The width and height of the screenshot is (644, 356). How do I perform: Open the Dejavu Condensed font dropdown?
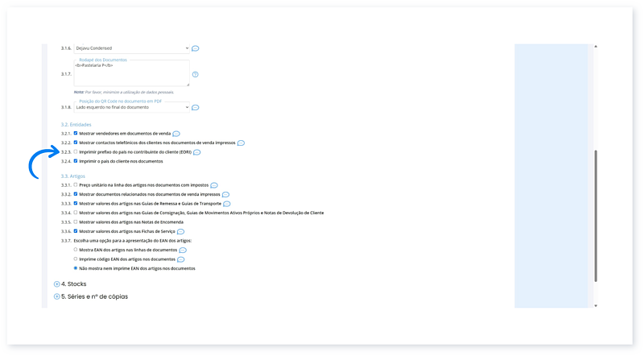(131, 48)
